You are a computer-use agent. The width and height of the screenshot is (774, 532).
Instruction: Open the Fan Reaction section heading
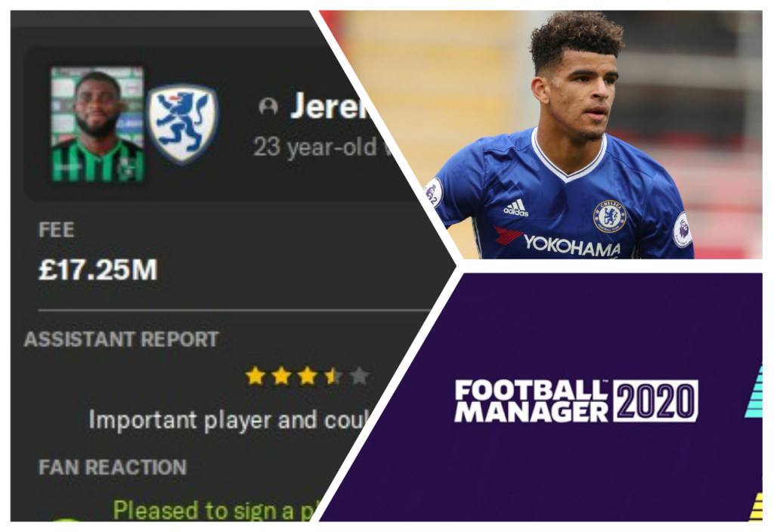tap(113, 467)
